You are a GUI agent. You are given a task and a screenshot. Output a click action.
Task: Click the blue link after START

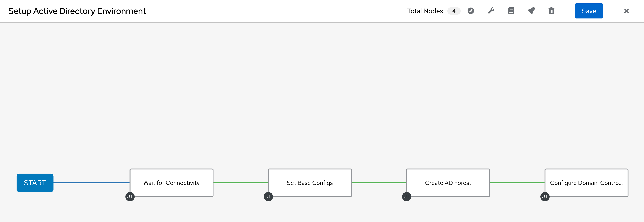point(92,183)
